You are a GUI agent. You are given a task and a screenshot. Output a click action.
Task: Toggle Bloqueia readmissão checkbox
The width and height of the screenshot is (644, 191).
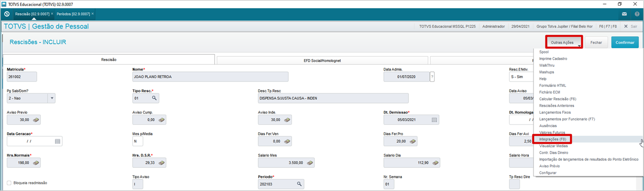(x=10, y=183)
